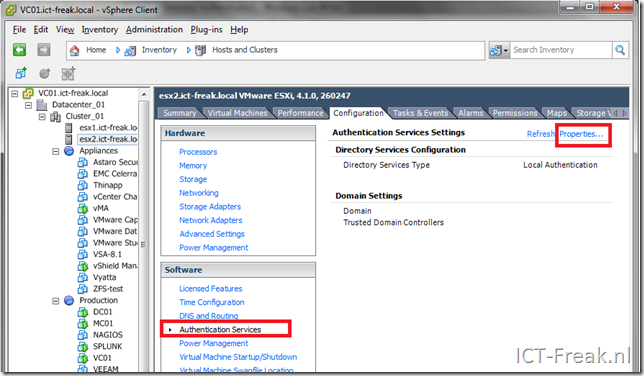Open the File menu
Screen dimensions: 644x376
pyautogui.click(x=19, y=30)
